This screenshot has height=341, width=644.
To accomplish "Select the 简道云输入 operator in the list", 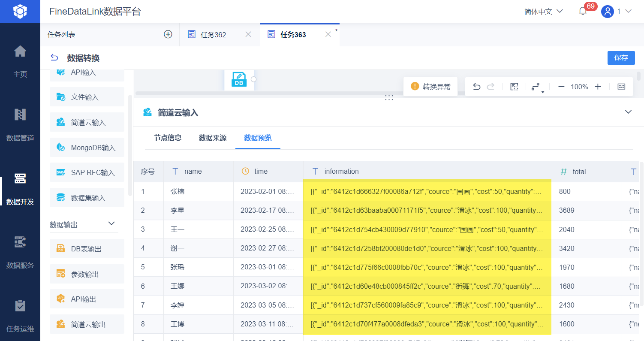I will [x=87, y=122].
